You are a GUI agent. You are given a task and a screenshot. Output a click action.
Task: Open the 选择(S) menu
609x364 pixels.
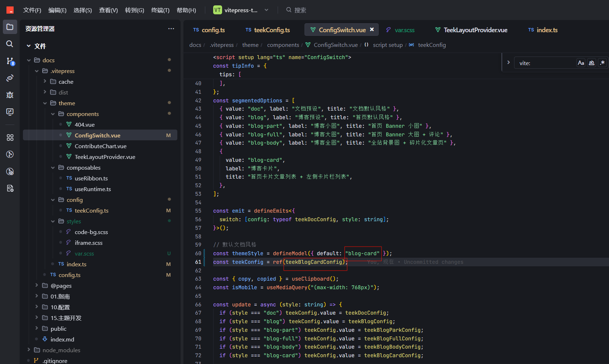tap(83, 10)
